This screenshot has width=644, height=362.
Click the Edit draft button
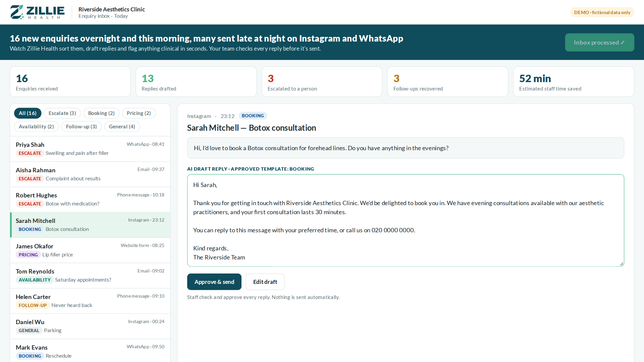(265, 282)
